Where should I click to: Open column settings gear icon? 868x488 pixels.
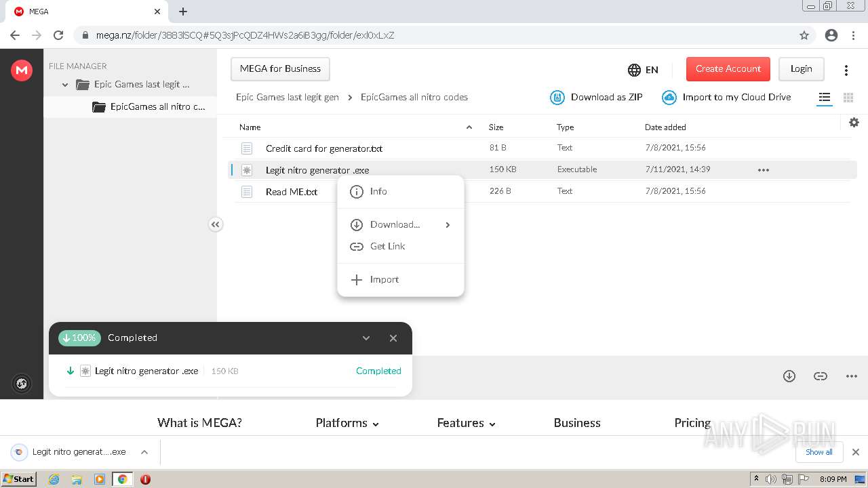click(854, 122)
